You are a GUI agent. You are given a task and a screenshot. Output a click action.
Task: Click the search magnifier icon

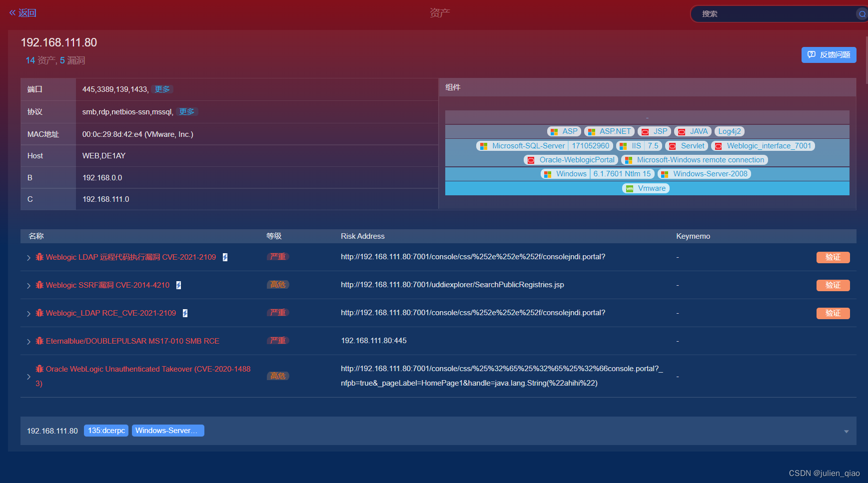pyautogui.click(x=862, y=14)
